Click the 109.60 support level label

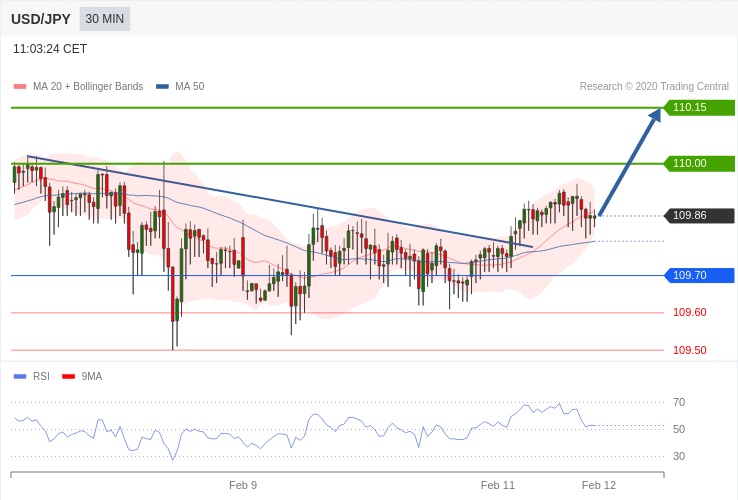click(689, 313)
